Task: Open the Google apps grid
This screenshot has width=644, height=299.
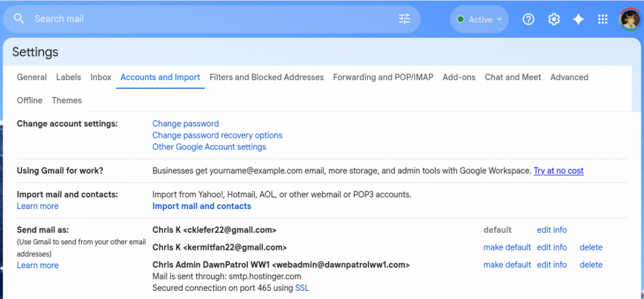Action: (x=602, y=20)
